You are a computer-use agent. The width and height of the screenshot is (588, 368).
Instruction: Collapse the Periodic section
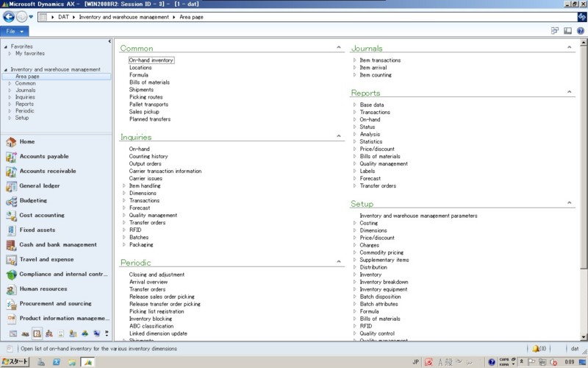339,261
